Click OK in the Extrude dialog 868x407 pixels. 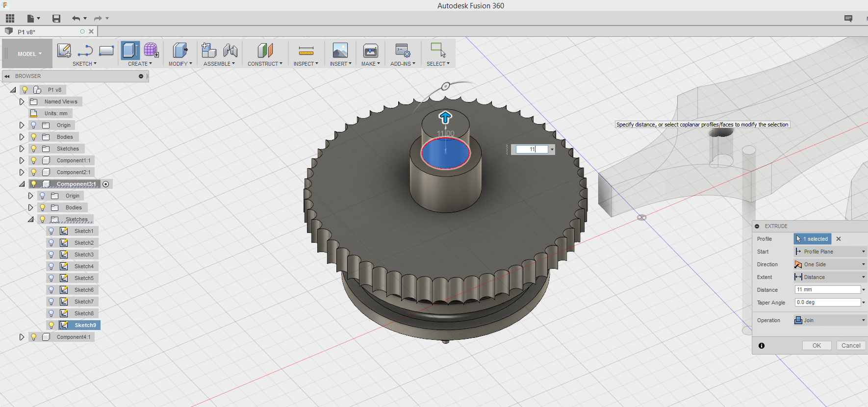point(817,346)
